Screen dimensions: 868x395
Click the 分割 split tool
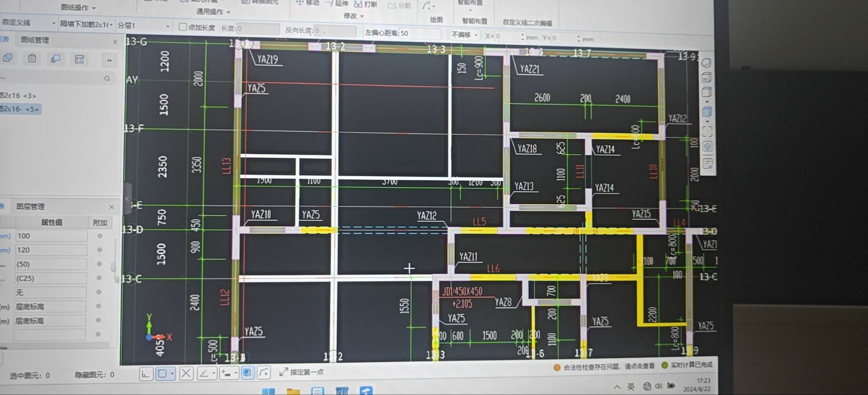pos(400,5)
